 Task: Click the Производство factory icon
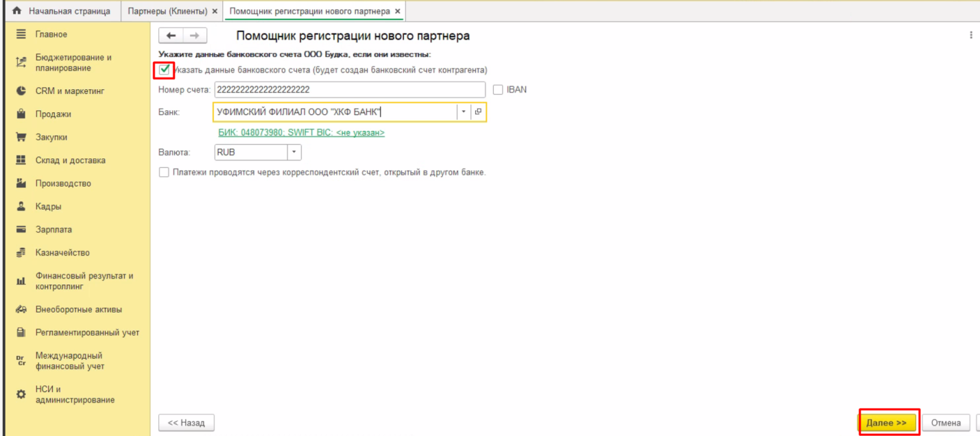coord(21,183)
